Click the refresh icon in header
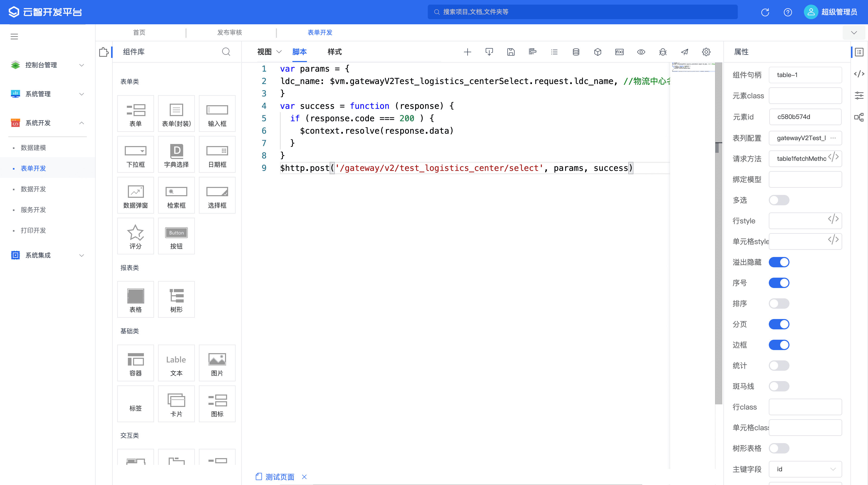This screenshot has height=485, width=868. pos(765,12)
